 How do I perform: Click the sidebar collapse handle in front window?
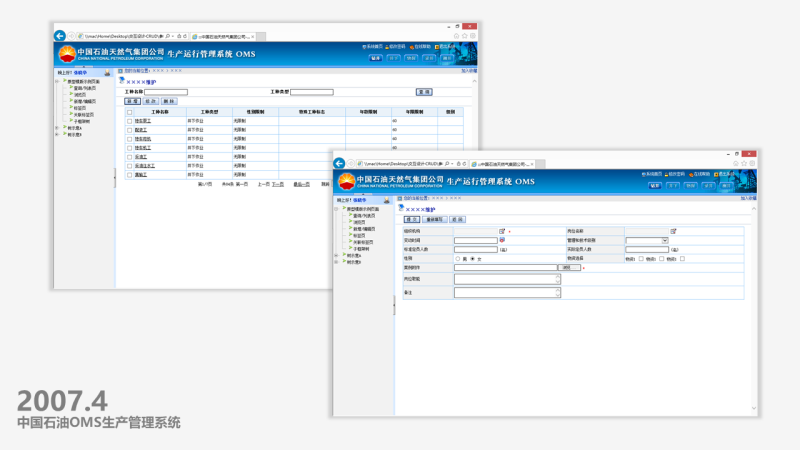[394, 305]
